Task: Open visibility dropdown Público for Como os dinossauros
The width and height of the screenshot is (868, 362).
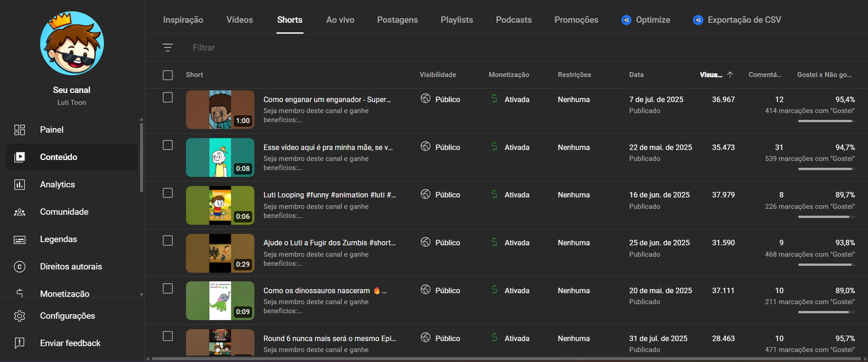Action: point(448,290)
